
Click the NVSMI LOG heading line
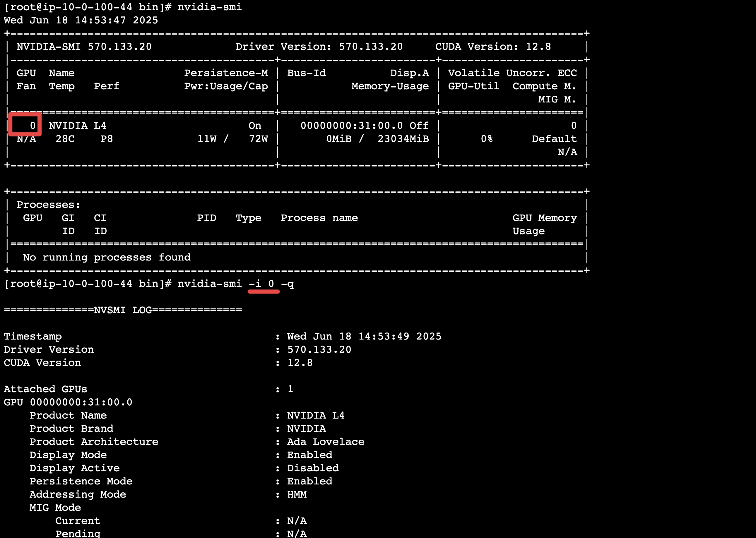click(x=123, y=310)
